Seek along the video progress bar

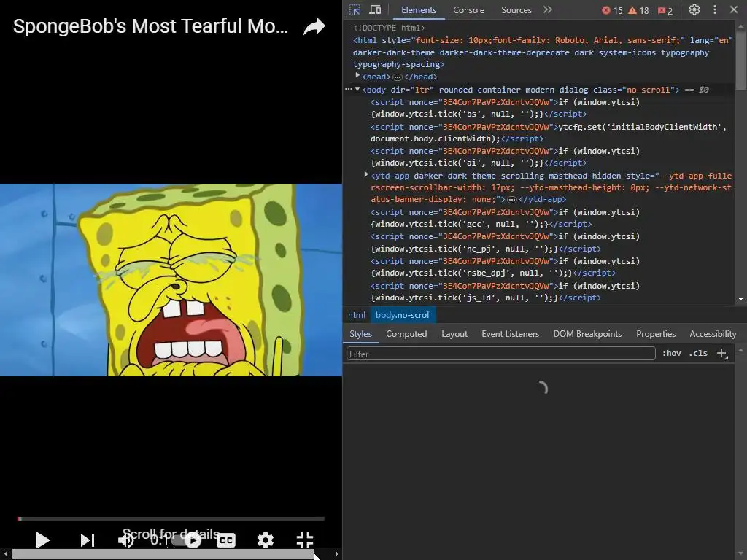pos(171,518)
